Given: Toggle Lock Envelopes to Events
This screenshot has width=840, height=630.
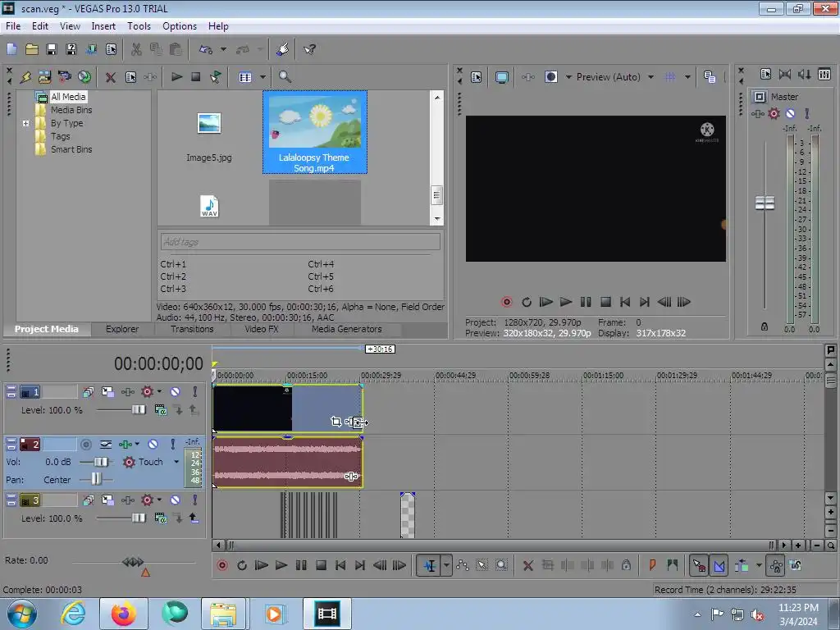Looking at the screenshot, I should [x=775, y=565].
